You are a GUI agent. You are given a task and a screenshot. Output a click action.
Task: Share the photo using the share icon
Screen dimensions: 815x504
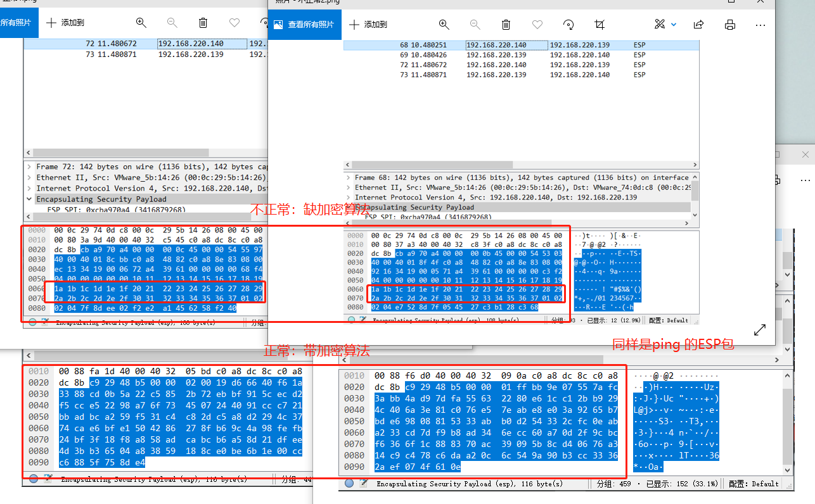pyautogui.click(x=698, y=25)
